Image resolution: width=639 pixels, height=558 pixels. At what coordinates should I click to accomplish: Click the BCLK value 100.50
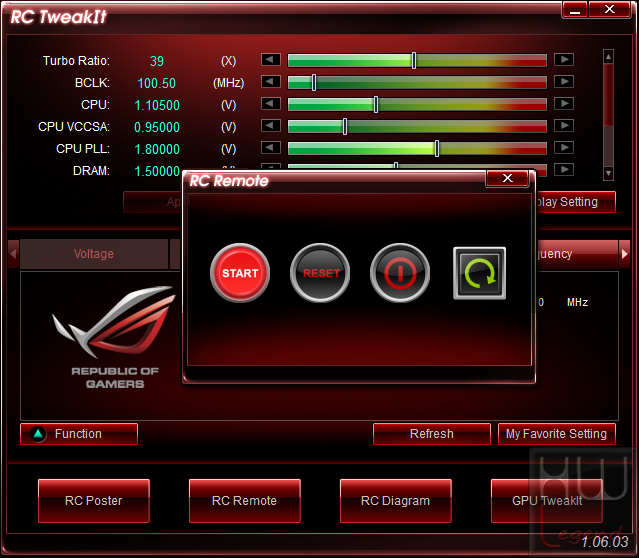click(156, 83)
